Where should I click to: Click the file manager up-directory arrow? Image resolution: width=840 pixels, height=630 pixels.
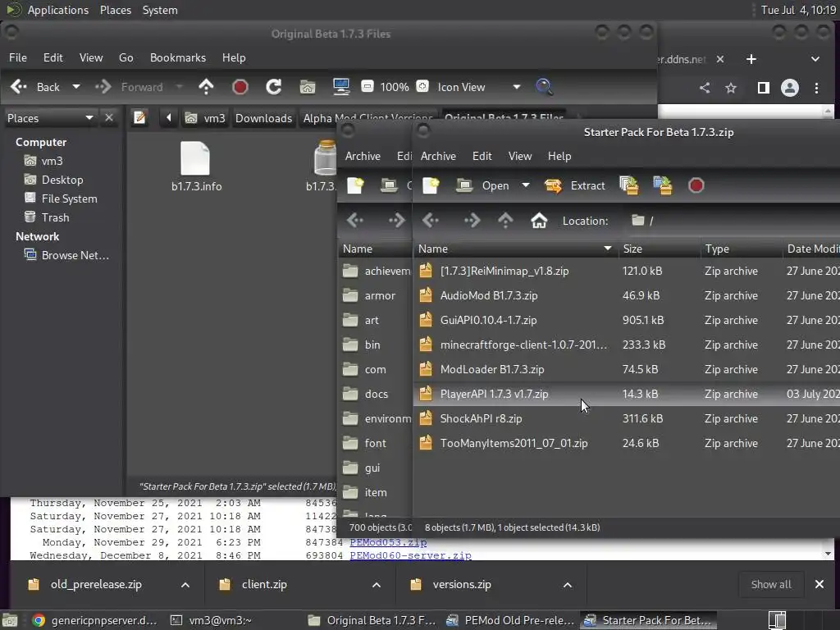206,87
